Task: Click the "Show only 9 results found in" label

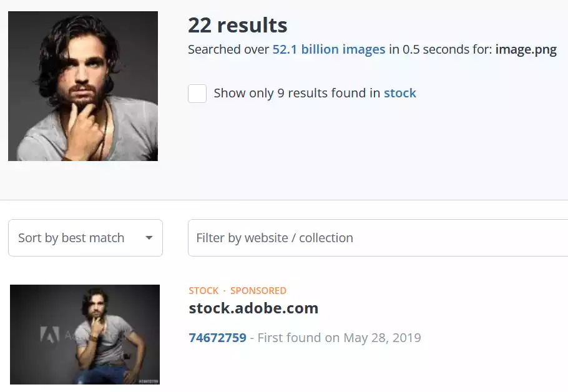Action: point(297,94)
